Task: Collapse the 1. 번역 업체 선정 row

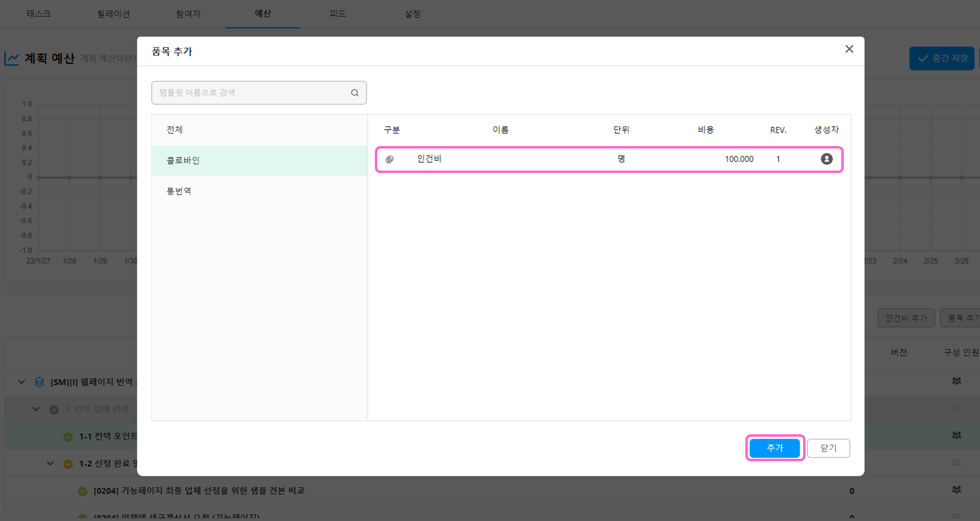Action: pos(36,409)
